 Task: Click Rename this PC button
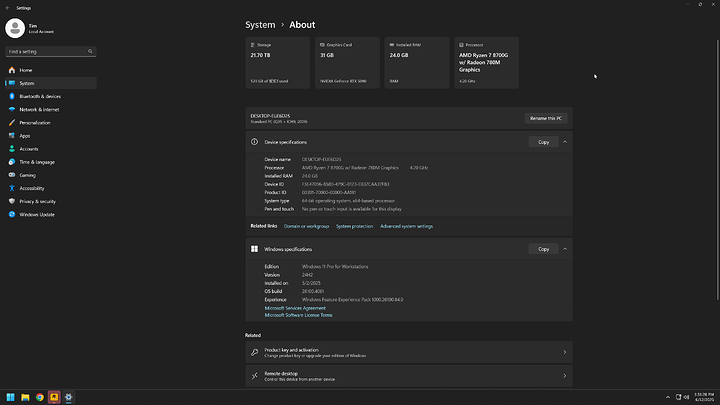click(546, 118)
